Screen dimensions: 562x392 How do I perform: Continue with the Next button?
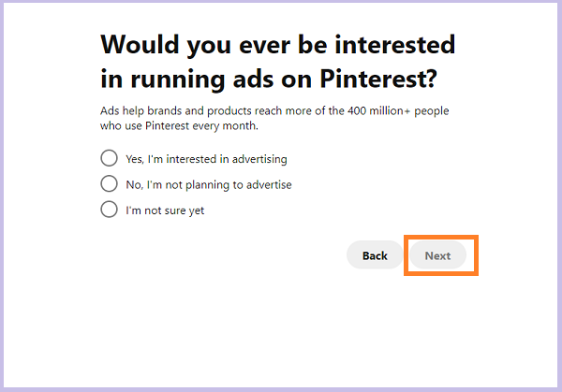(437, 255)
